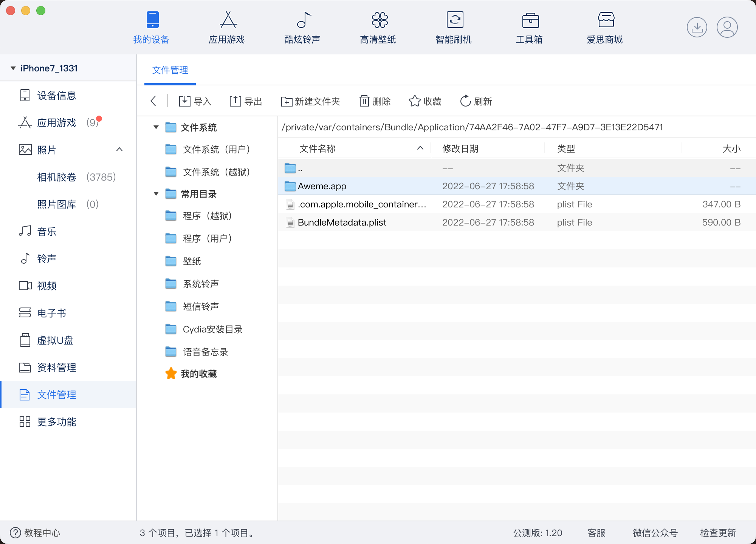Open 设备信息 in the sidebar
The width and height of the screenshot is (756, 544).
(x=68, y=95)
